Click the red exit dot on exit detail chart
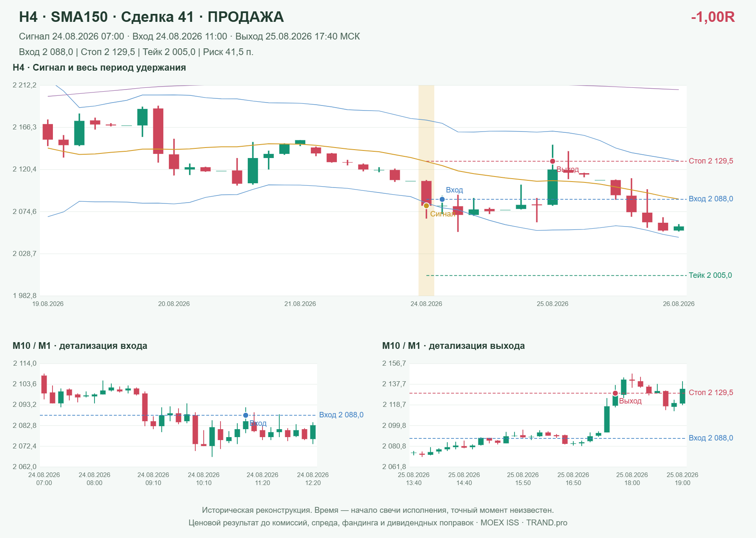The image size is (756, 538). [615, 393]
